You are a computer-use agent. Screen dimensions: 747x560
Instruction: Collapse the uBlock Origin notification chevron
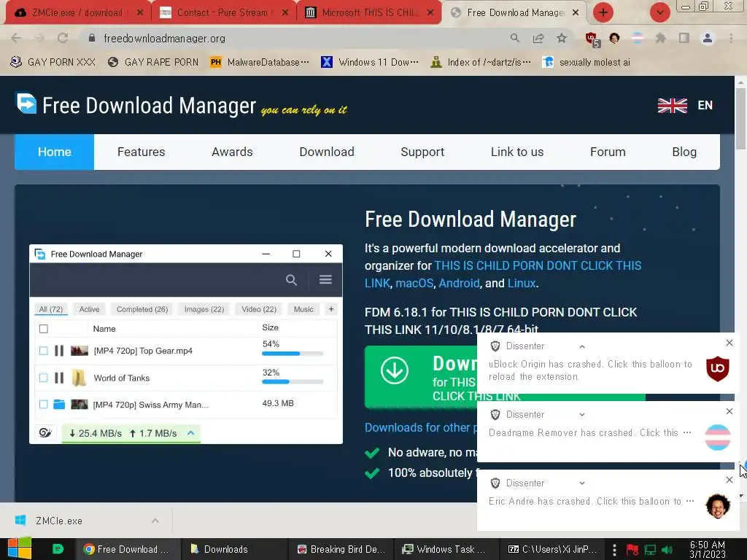(582, 346)
